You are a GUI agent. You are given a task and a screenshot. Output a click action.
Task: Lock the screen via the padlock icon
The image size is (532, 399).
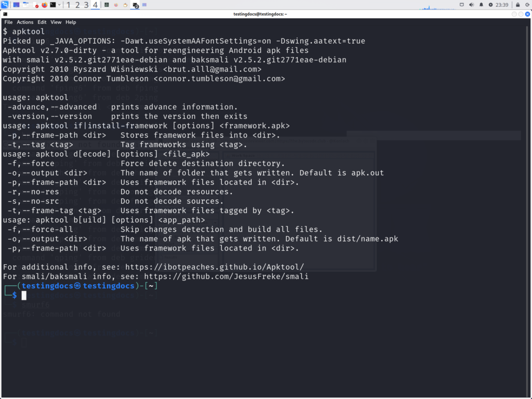pos(518,5)
